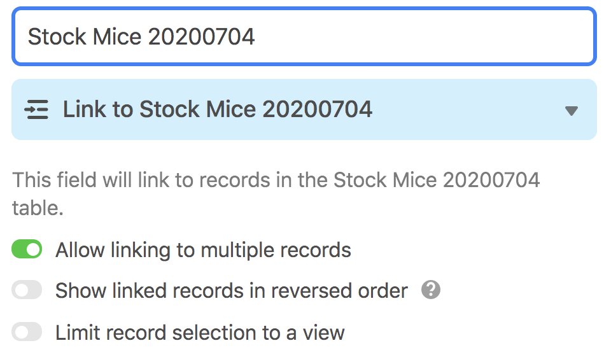
Task: Click the dropdown arrow on the field type selector
Action: point(572,111)
